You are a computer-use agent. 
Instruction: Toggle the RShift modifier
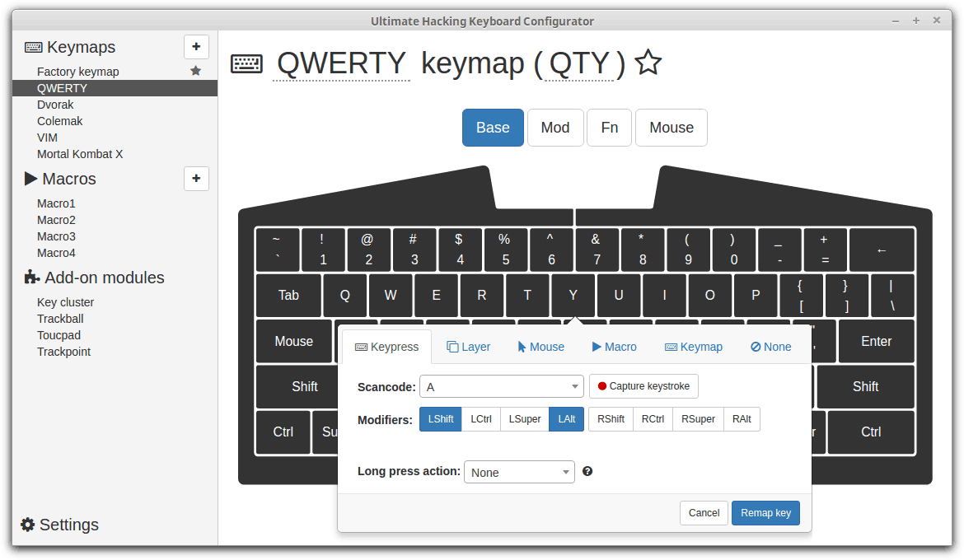coord(611,419)
